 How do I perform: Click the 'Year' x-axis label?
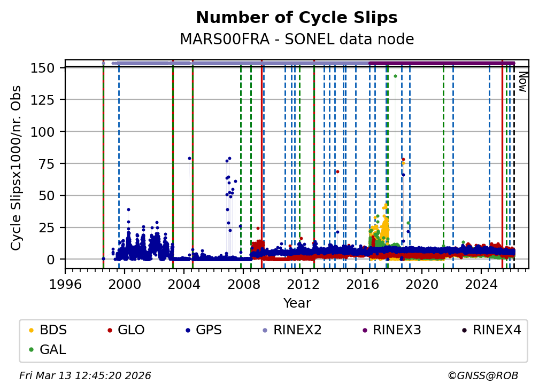[297, 303]
